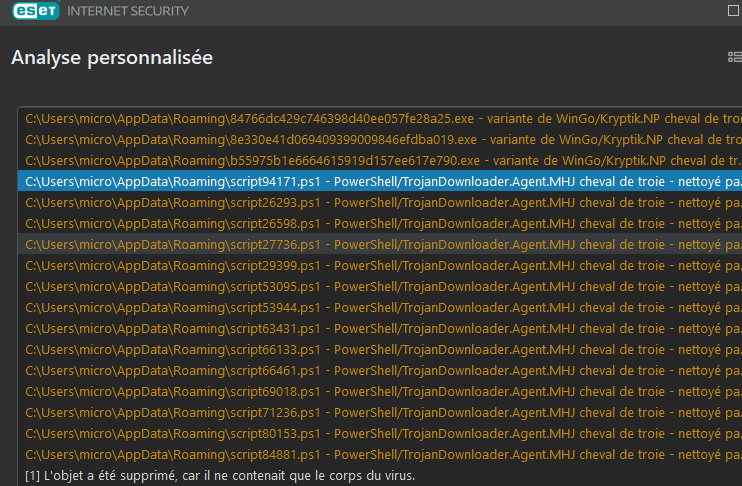Select the script53944.ps1 detection row
Screen dimensions: 742x486
(380, 308)
